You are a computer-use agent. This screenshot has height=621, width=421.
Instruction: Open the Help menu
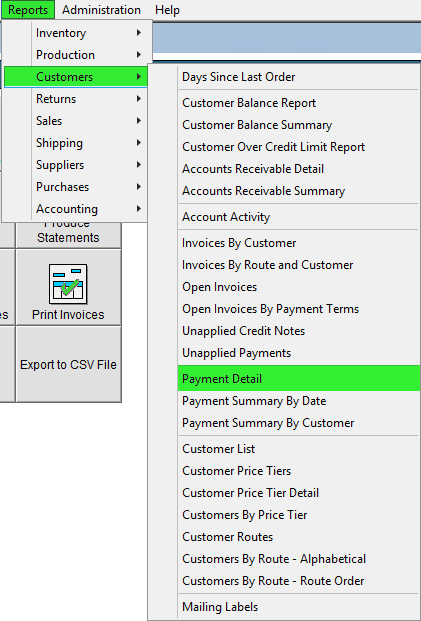tap(168, 10)
